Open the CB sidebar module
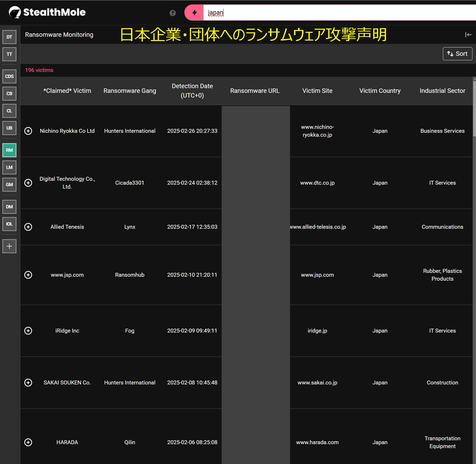 click(x=9, y=94)
